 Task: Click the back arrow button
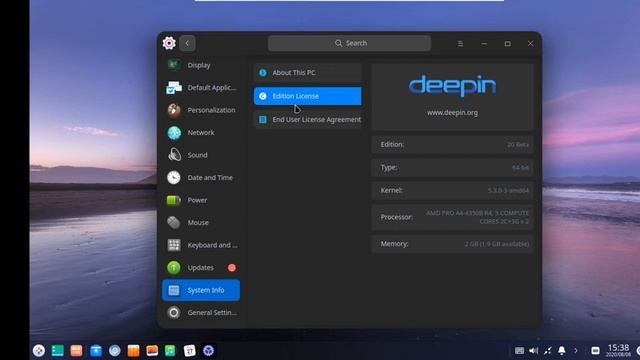pyautogui.click(x=187, y=43)
